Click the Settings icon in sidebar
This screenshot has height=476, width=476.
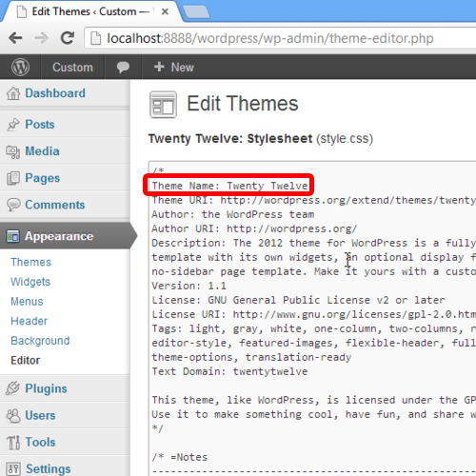coord(13,468)
